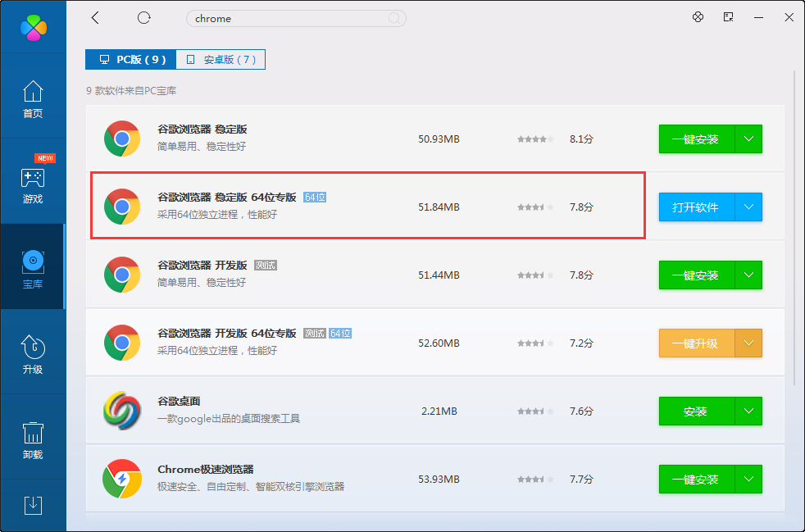Click description 一款google出品的桌面搜索工具

click(229, 419)
